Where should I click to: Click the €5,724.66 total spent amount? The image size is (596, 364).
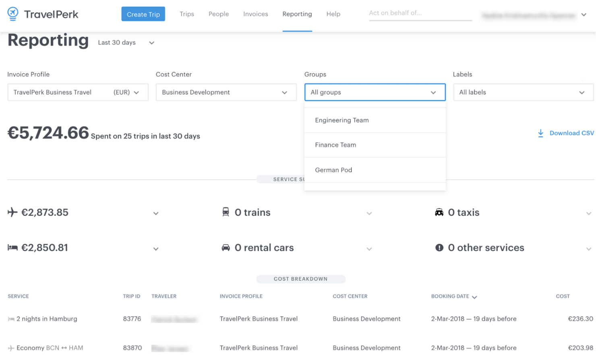48,133
